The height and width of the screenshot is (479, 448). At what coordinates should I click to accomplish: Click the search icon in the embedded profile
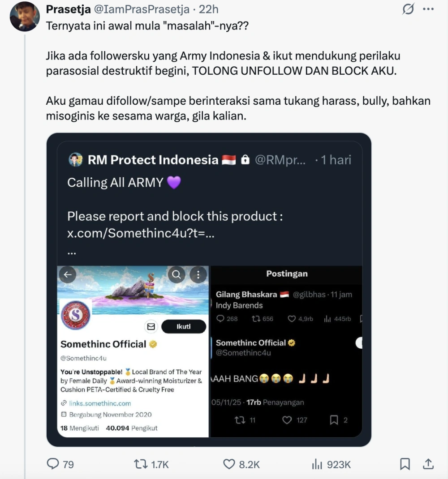click(177, 274)
